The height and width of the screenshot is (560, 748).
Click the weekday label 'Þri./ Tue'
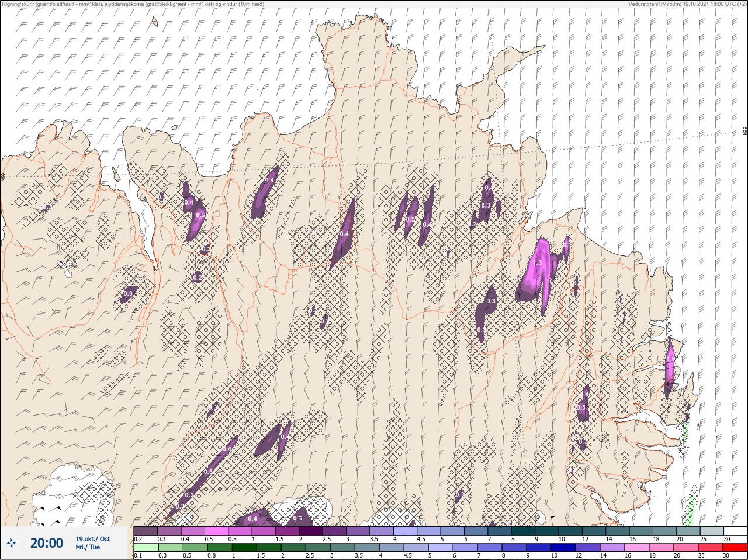[x=88, y=548]
